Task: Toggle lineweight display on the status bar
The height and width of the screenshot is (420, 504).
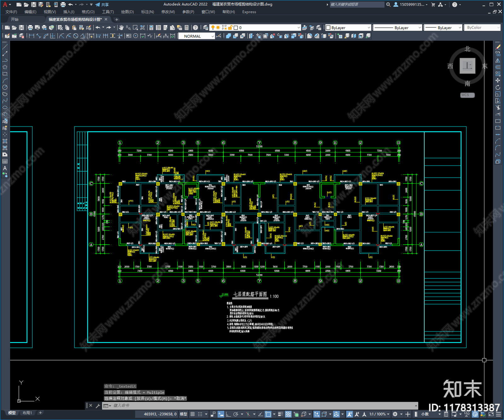Action: pyautogui.click(x=281, y=414)
